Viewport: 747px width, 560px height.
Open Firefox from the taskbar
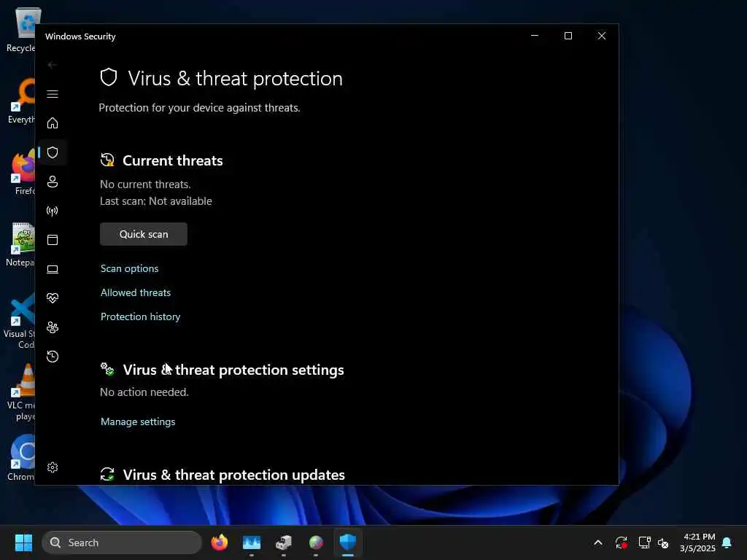220,542
